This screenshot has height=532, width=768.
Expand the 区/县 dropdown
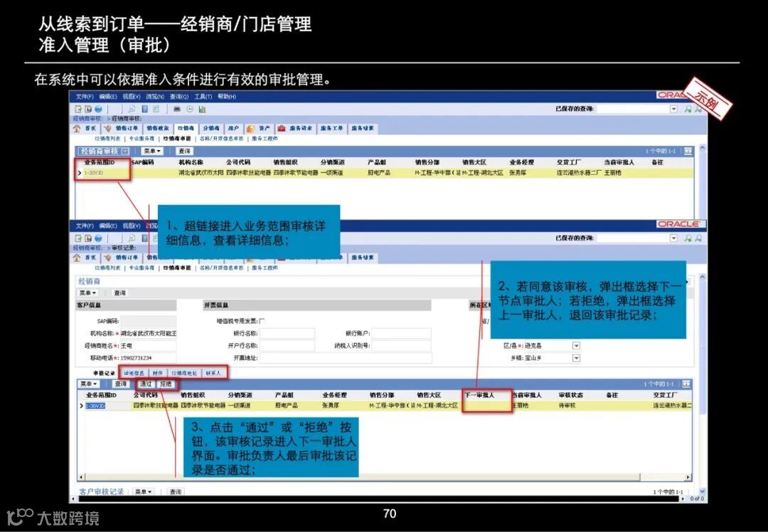click(577, 346)
